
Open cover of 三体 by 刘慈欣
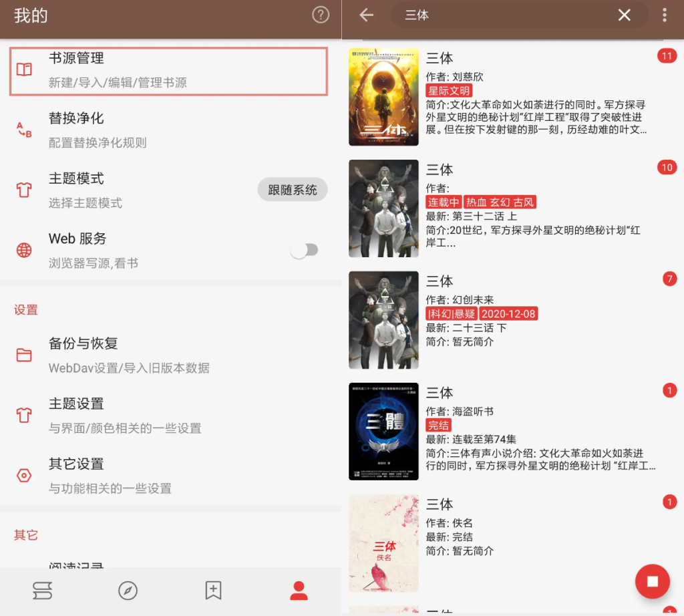(x=383, y=97)
